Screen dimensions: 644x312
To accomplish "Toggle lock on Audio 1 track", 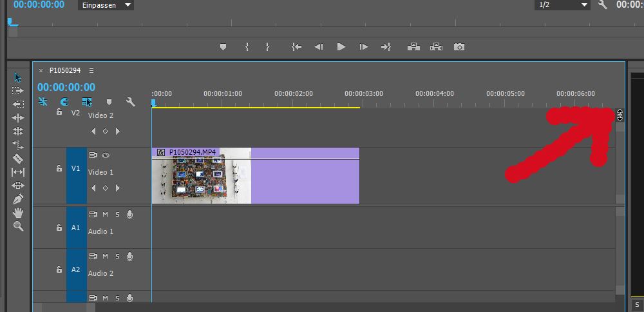I will tap(59, 228).
